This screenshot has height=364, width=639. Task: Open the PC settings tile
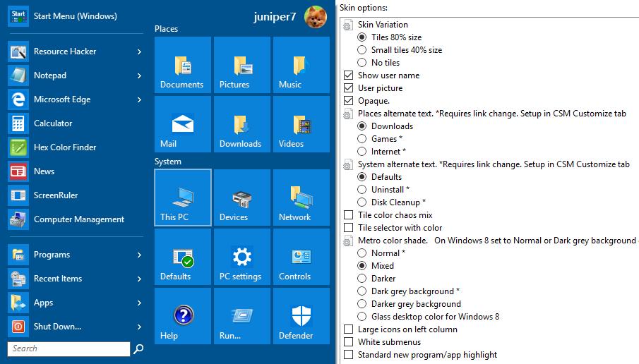(x=242, y=257)
